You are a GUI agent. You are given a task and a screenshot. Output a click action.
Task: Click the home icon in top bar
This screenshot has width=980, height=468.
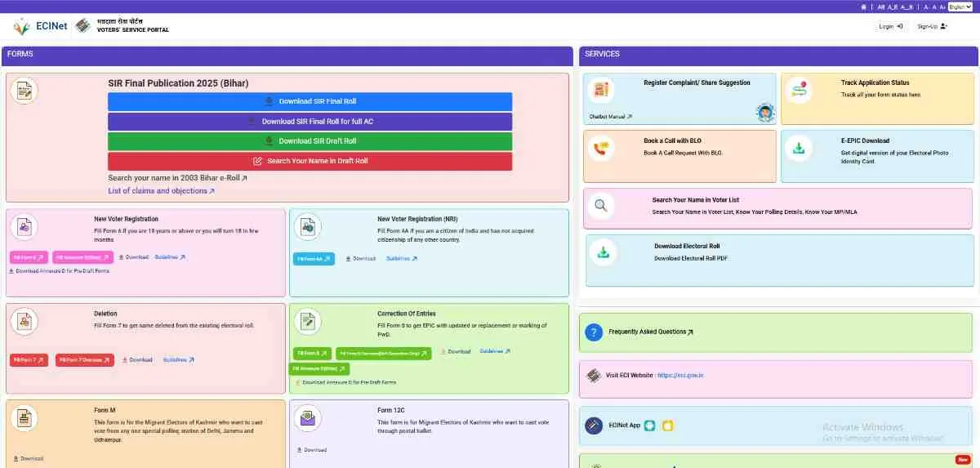864,7
